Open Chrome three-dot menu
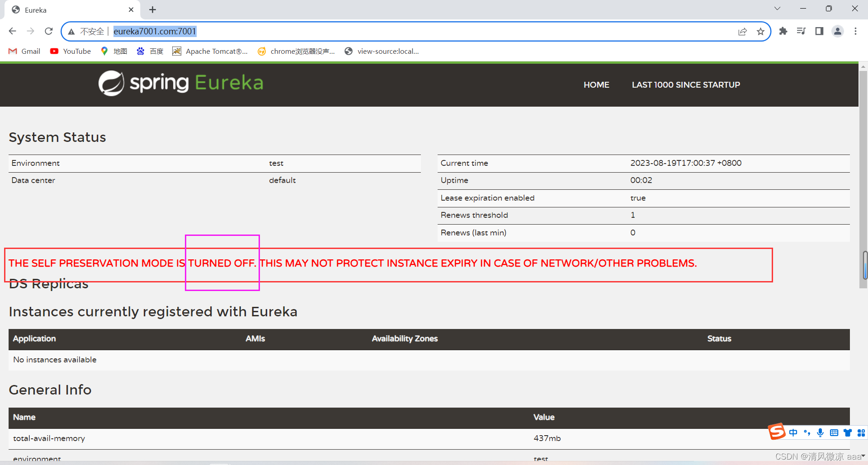The width and height of the screenshot is (868, 465). click(x=855, y=31)
